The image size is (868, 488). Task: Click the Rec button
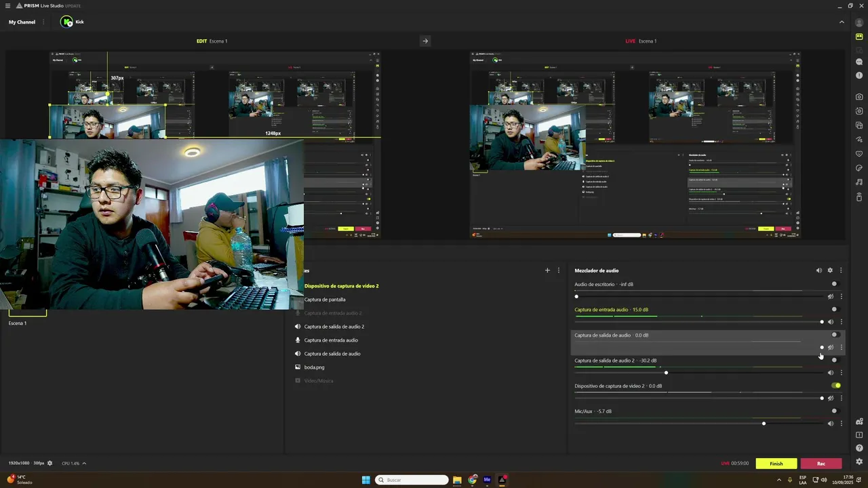point(821,464)
